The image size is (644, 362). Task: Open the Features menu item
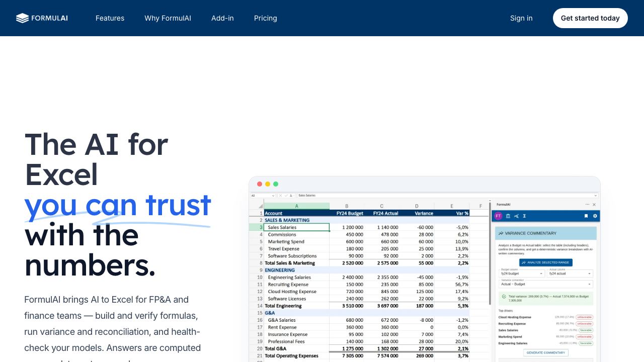click(110, 18)
